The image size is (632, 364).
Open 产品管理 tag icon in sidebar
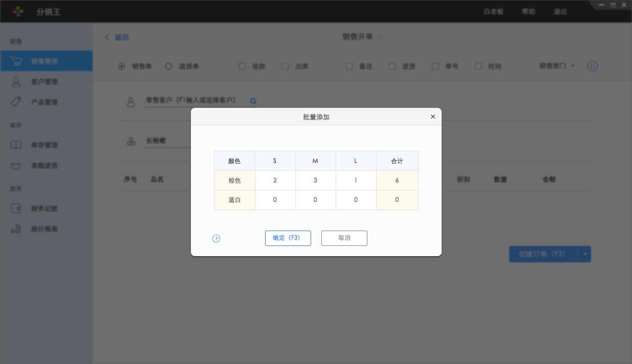pos(16,102)
